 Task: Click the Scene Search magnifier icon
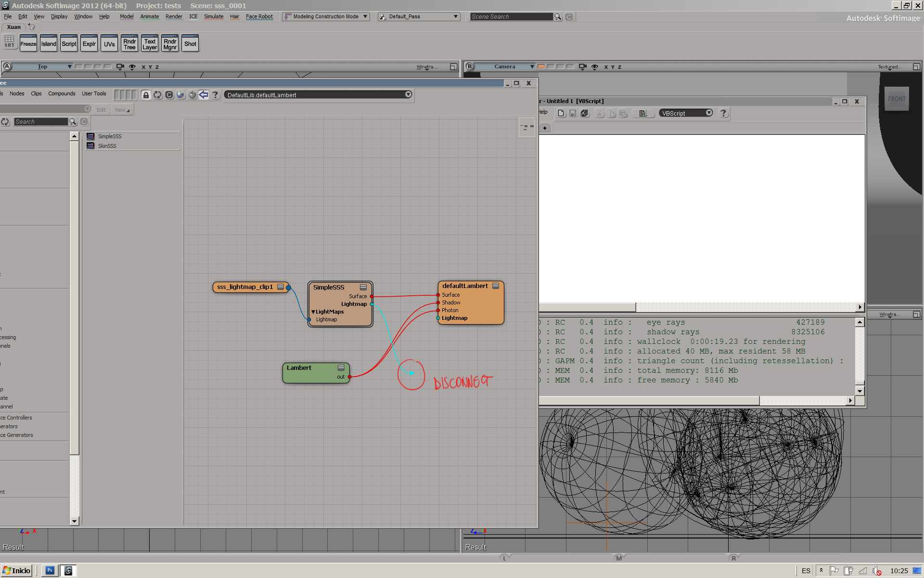(x=558, y=17)
